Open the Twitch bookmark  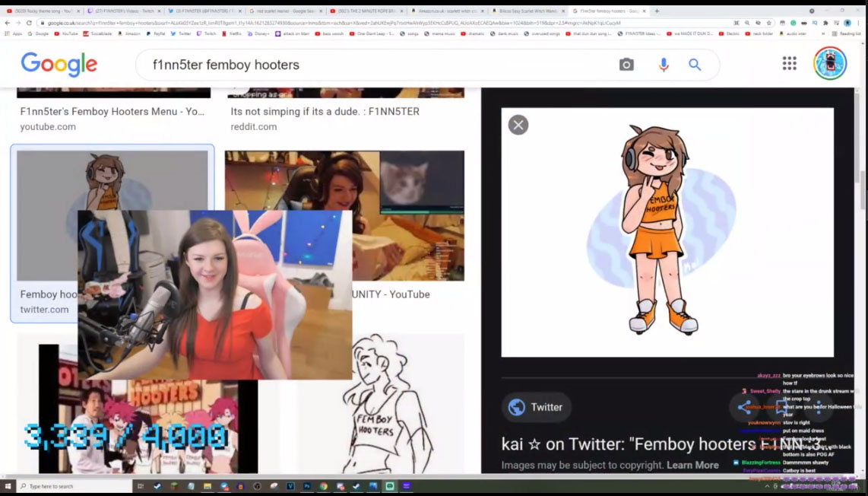point(207,33)
